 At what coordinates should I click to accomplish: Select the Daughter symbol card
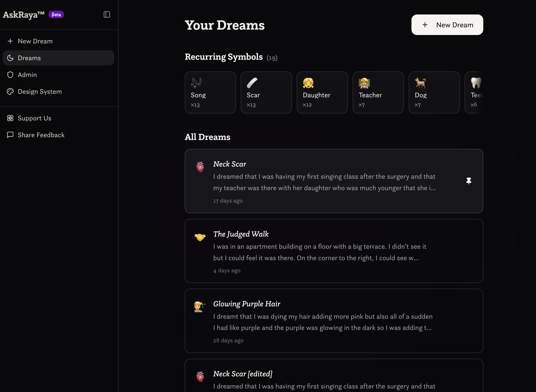coord(322,93)
